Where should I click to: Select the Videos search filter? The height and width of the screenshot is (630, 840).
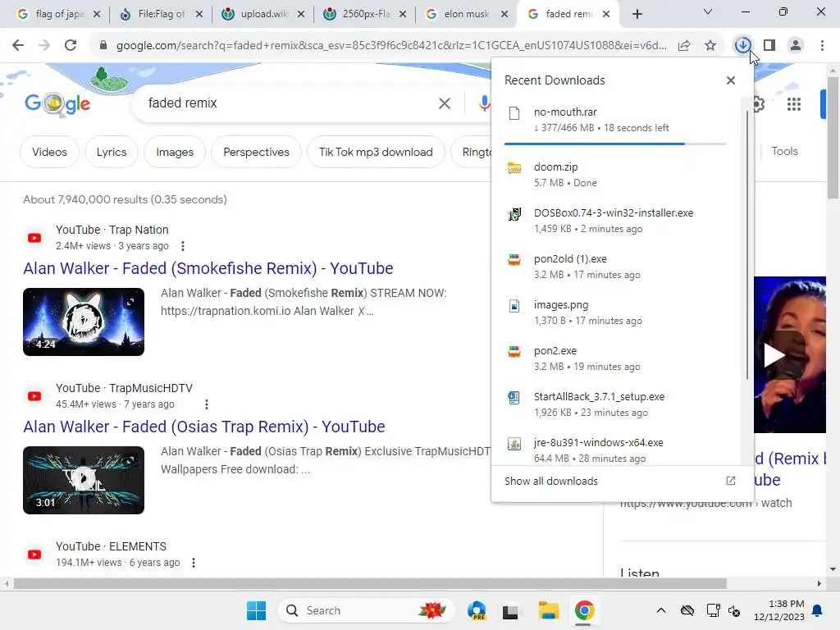pyautogui.click(x=49, y=152)
